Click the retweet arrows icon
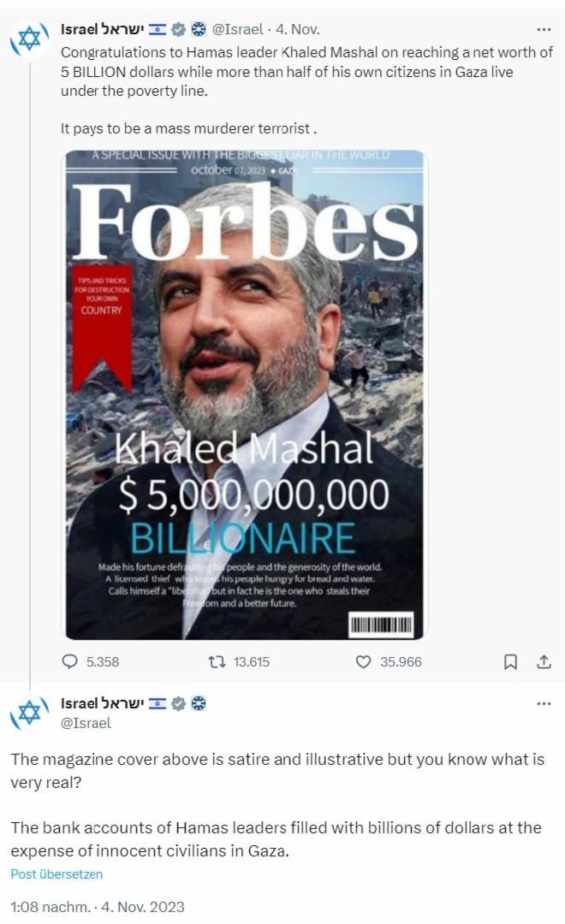 217,661
